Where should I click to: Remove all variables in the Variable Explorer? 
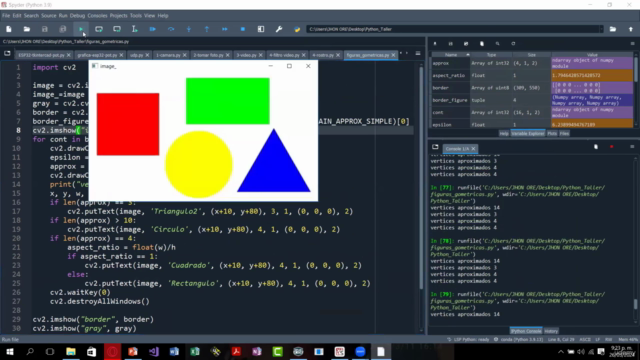[x=482, y=44]
